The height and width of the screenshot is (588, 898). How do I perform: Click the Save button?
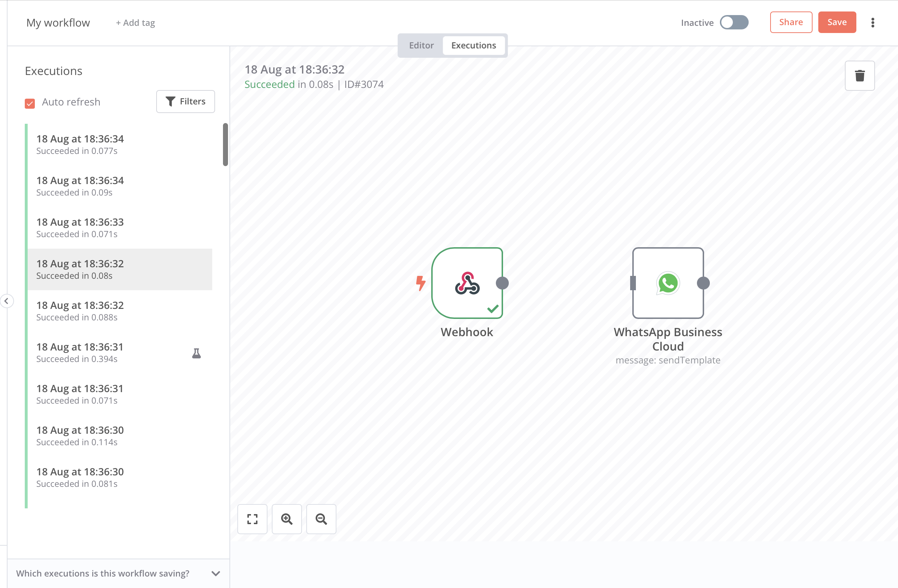(x=837, y=22)
